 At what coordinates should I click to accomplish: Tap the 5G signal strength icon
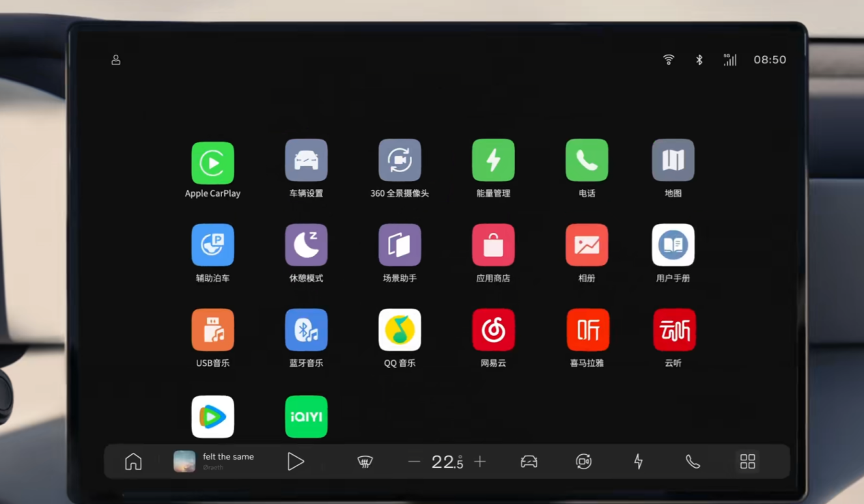pyautogui.click(x=730, y=59)
